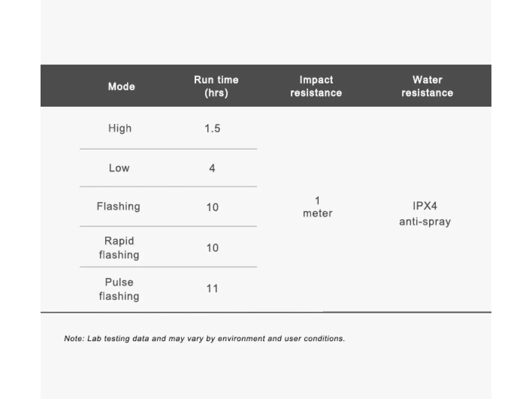Select the Rapid flashing row label
Screen dimensions: 532x399
click(119, 248)
